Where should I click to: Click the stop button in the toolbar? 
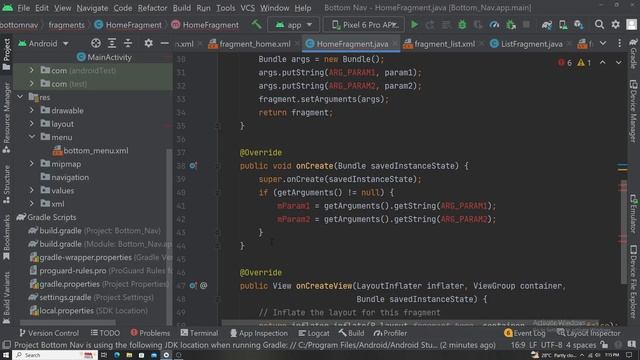point(527,25)
